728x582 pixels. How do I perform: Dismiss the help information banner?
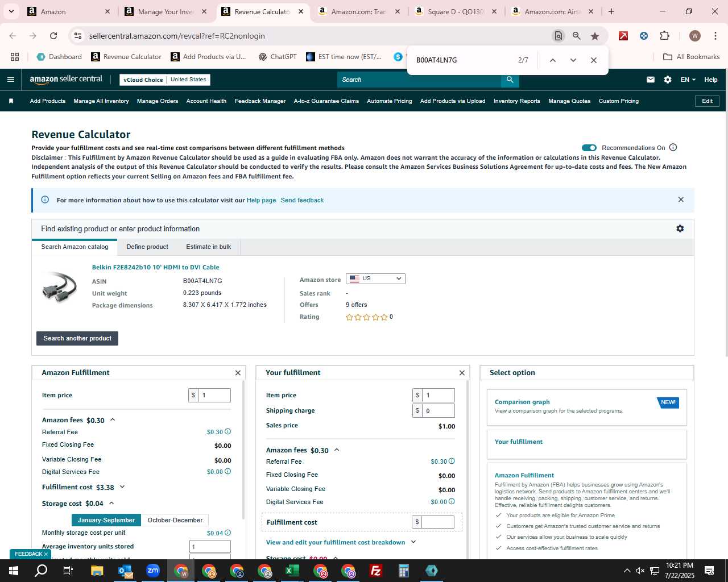681,199
